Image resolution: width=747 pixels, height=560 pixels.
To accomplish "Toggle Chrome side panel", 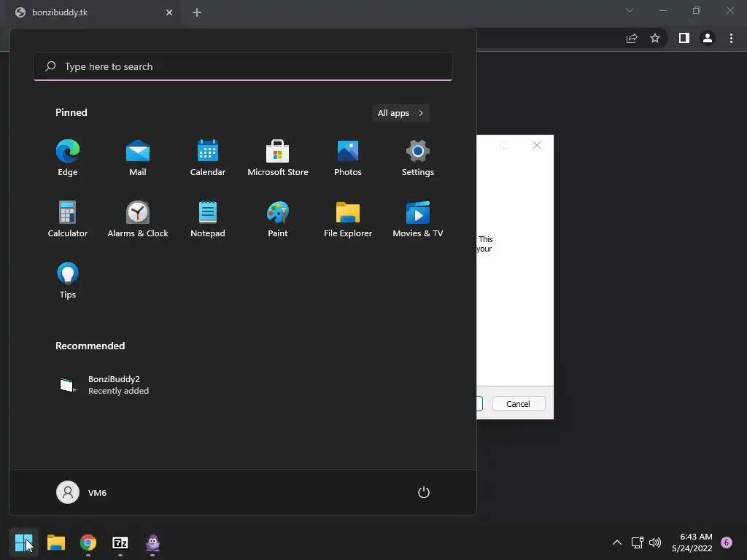I will coord(684,38).
